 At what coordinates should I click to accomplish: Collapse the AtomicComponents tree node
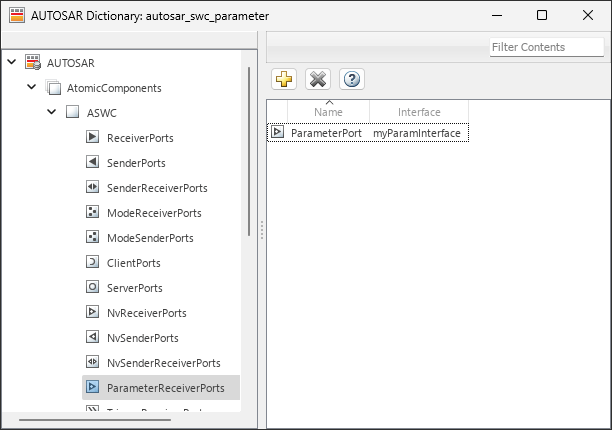pyautogui.click(x=31, y=87)
